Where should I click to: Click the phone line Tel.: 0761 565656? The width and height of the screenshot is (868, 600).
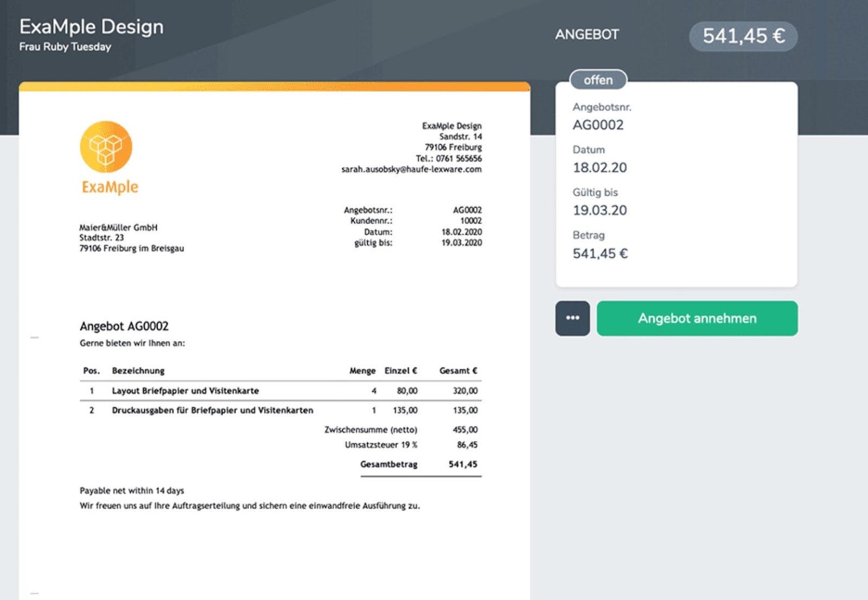tap(449, 158)
